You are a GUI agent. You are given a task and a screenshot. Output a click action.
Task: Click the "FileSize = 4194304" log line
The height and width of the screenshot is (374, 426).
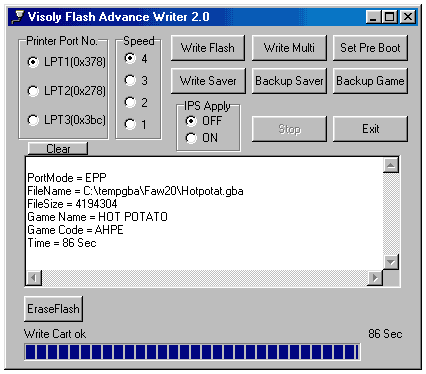click(72, 204)
